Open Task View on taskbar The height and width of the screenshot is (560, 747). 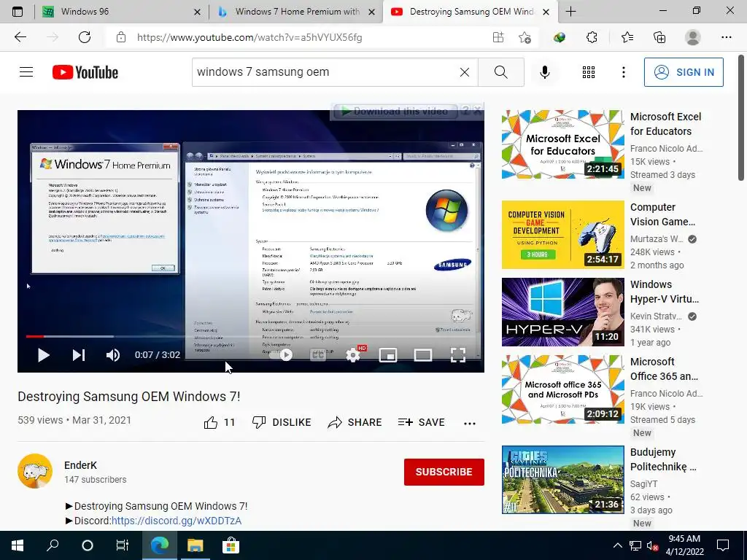[123, 545]
